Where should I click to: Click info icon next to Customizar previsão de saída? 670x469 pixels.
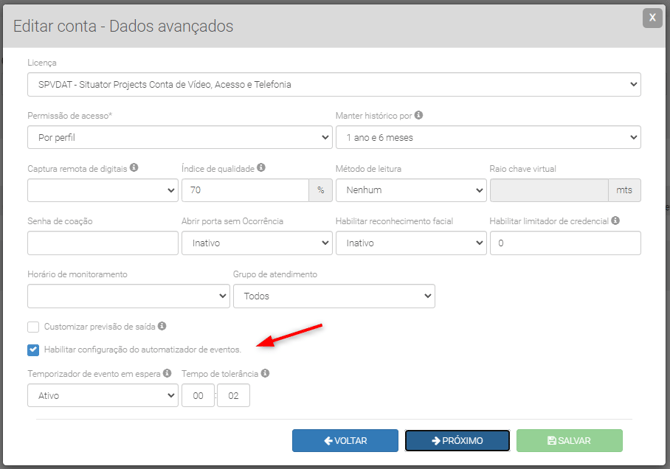click(162, 326)
